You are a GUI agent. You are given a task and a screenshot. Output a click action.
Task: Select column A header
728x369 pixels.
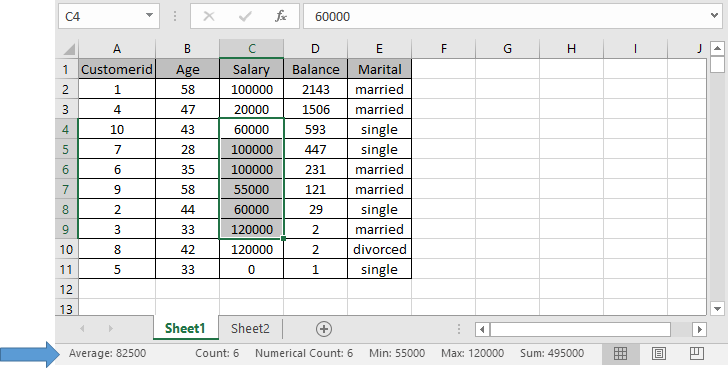[x=117, y=49]
